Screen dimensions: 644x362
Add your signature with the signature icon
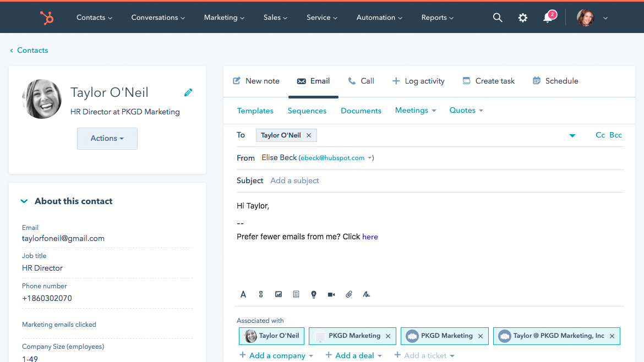click(x=366, y=294)
